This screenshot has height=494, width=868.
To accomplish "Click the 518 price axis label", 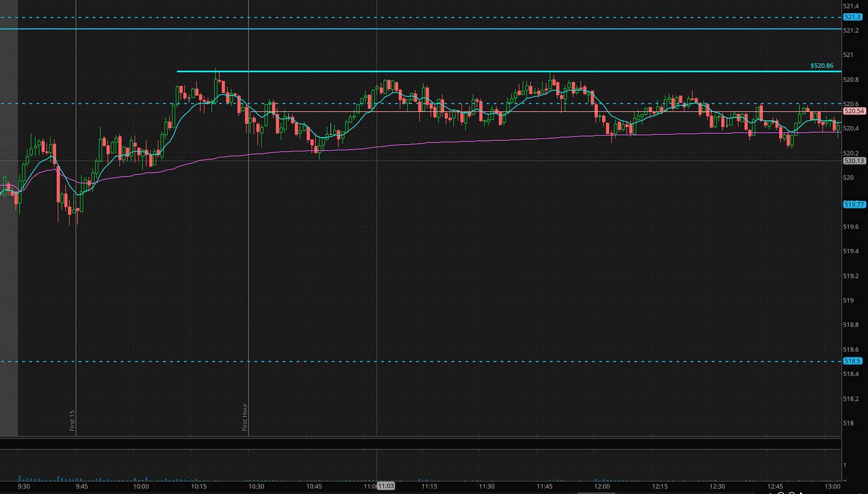I will coord(850,423).
